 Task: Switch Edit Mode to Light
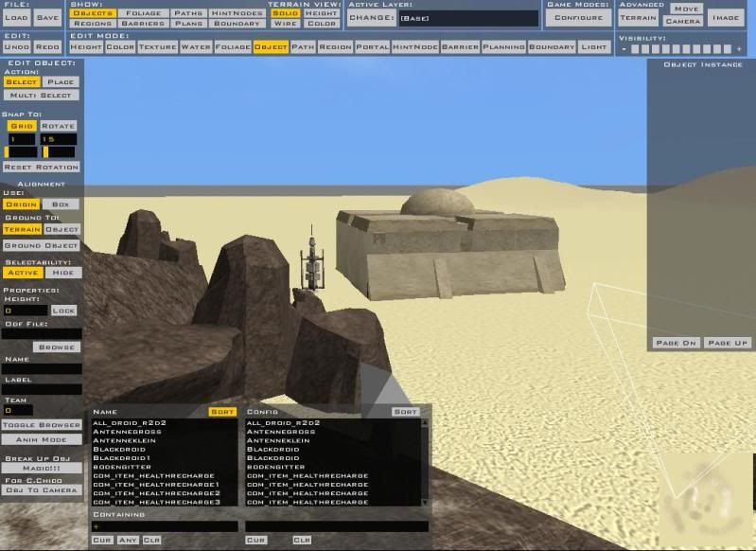(x=594, y=46)
